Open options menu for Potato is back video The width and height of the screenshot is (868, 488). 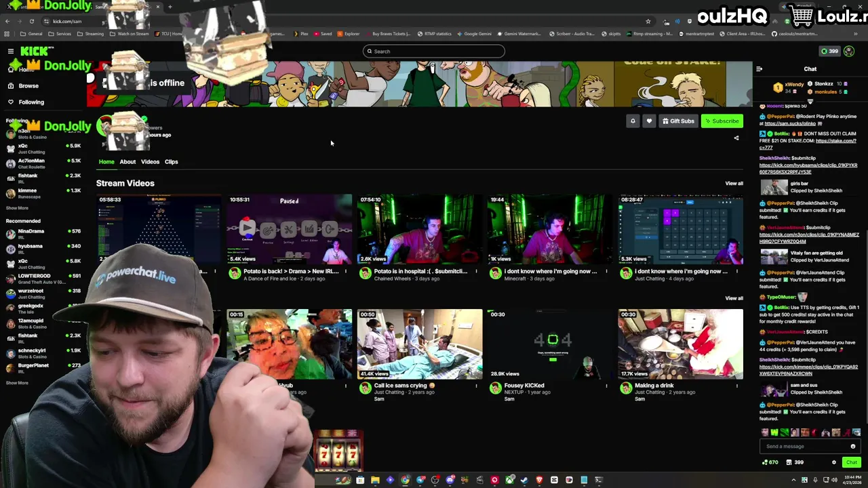pos(346,272)
